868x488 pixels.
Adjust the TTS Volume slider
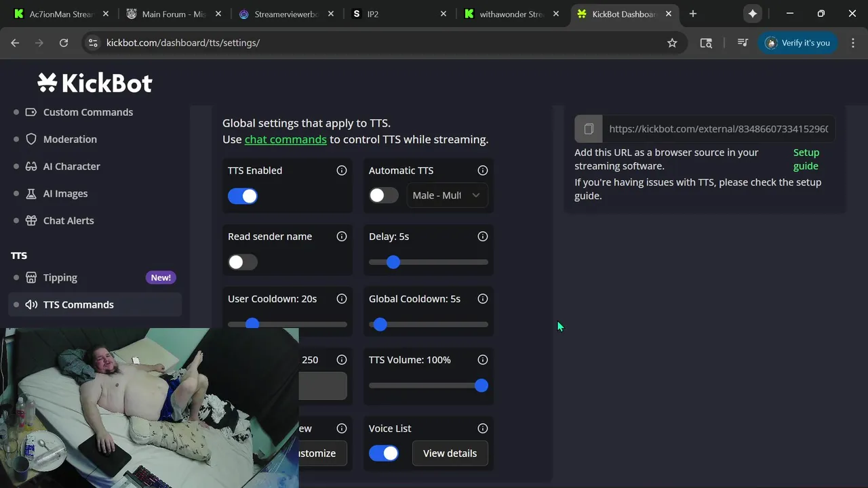[x=429, y=385]
